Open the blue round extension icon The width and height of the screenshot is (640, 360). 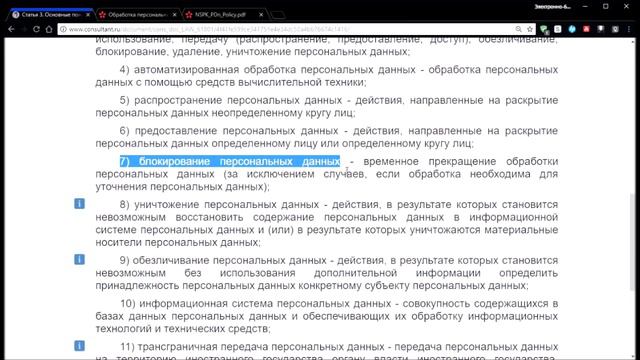(x=572, y=29)
